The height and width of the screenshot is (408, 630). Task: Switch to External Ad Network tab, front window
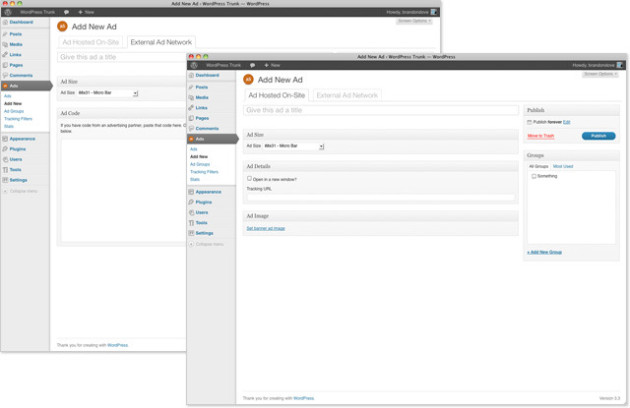[347, 95]
